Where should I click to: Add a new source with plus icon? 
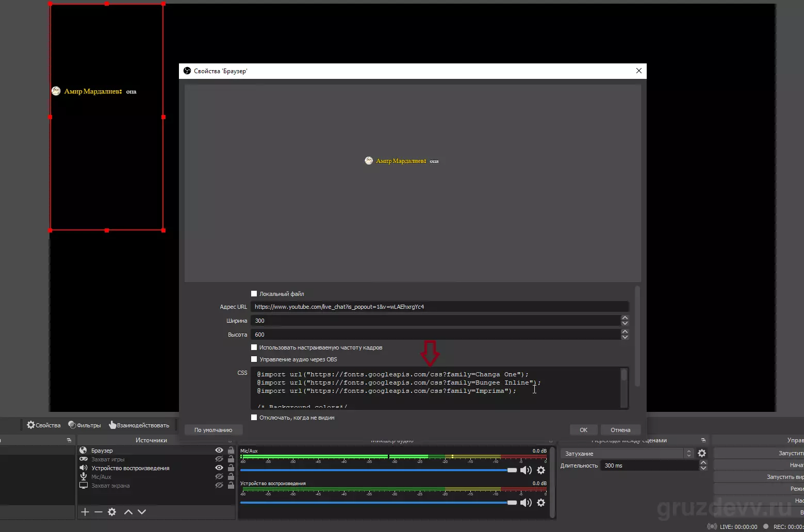[x=85, y=512]
